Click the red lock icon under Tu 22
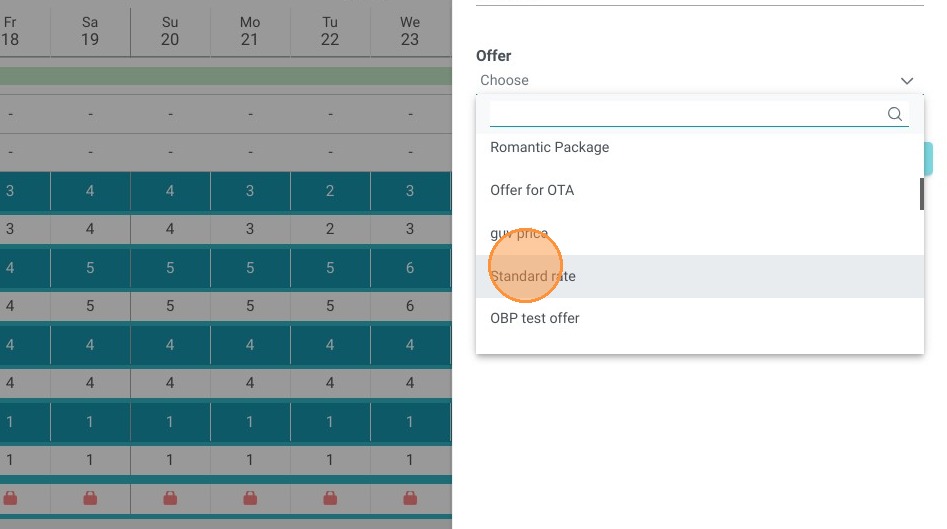Screen dimensions: 947x529 330,498
